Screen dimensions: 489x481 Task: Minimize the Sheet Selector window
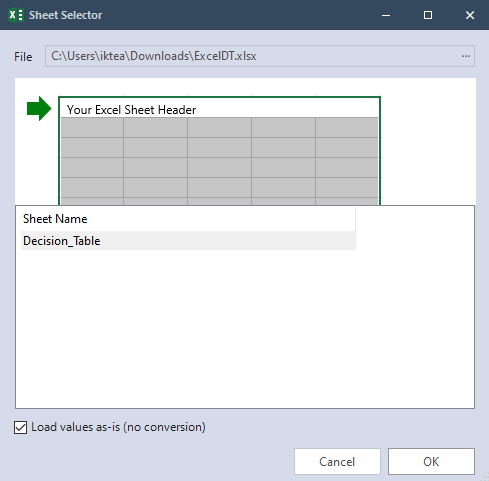click(x=386, y=15)
